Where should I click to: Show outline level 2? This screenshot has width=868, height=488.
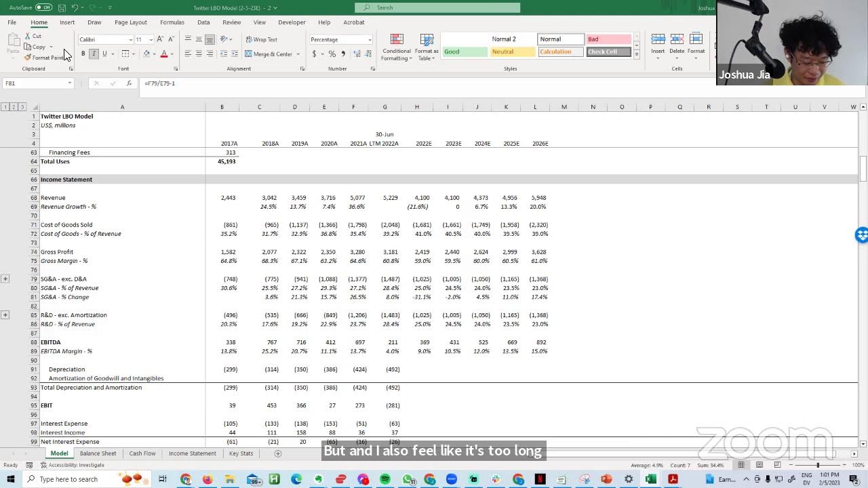coord(14,107)
